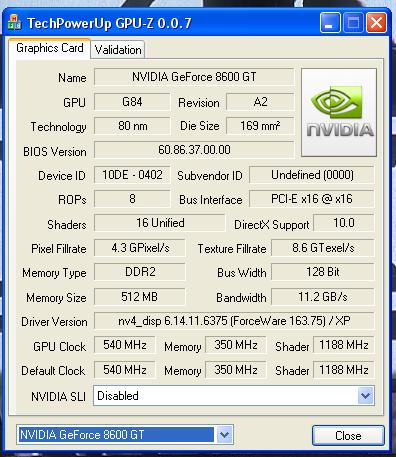Click the "Bus Width" label
Screen dimensions: 396x457
(242, 273)
